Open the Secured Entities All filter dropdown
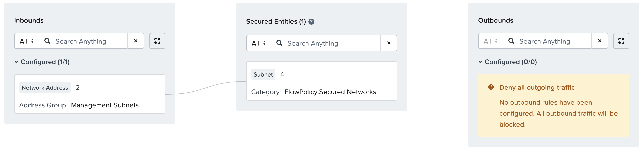 click(259, 43)
